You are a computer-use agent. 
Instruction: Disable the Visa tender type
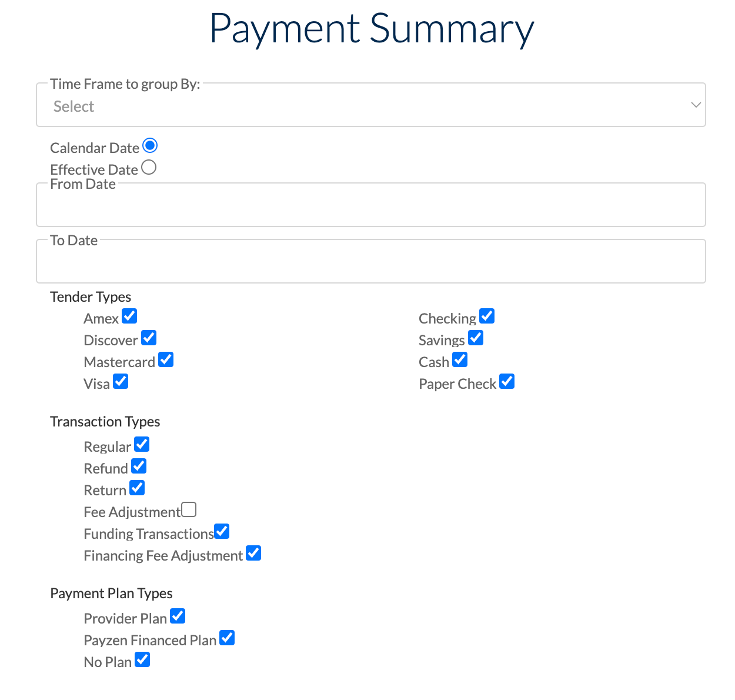click(x=121, y=381)
